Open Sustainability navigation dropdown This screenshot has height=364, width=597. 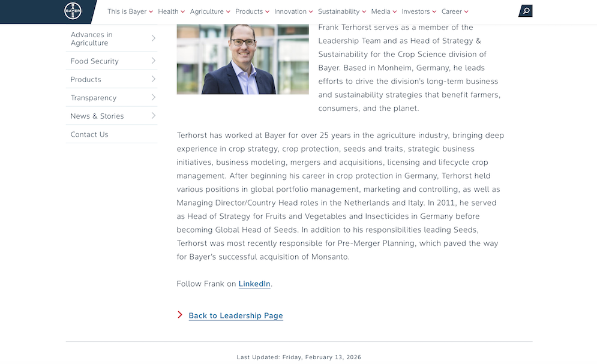[x=342, y=11]
